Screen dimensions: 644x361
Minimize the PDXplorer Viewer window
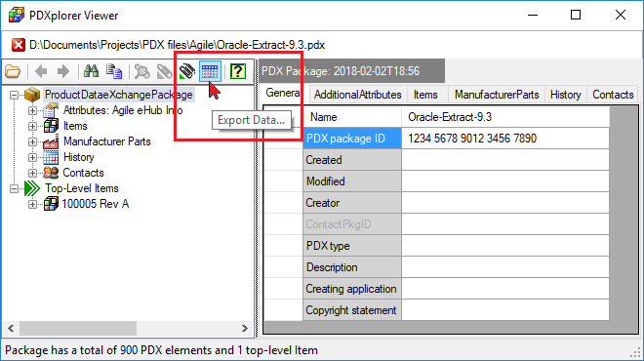(x=533, y=16)
